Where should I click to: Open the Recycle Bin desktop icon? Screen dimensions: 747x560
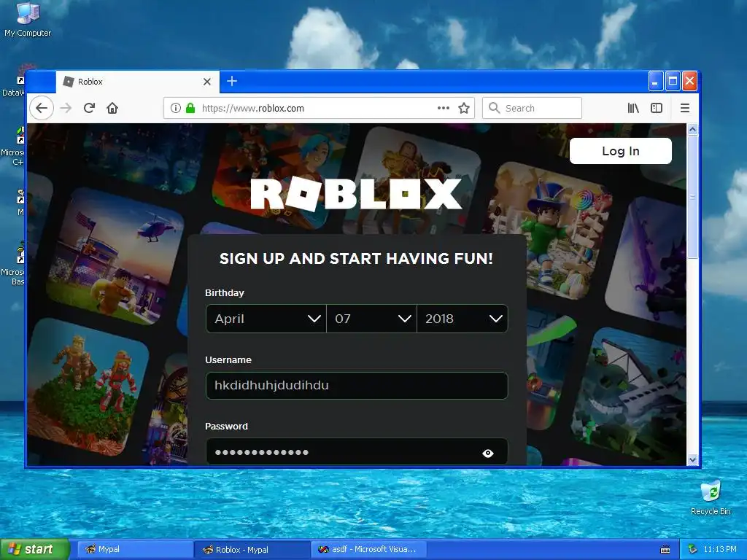point(711,497)
